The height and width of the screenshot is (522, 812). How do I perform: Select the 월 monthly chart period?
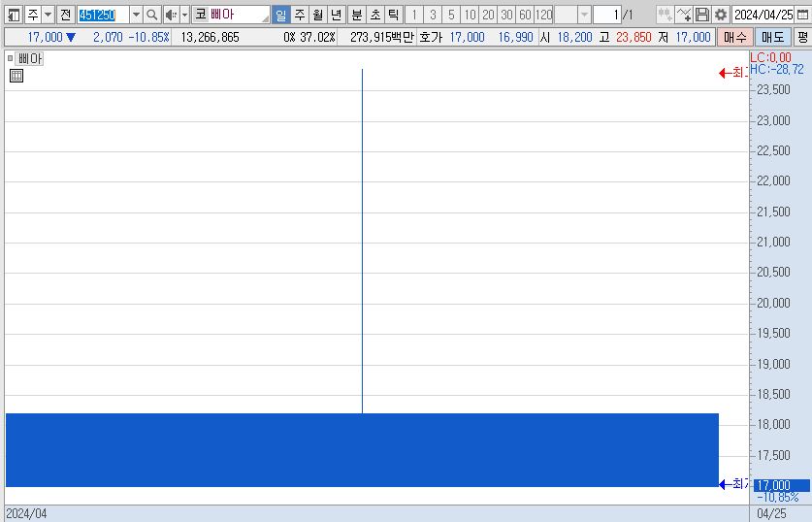pyautogui.click(x=317, y=15)
